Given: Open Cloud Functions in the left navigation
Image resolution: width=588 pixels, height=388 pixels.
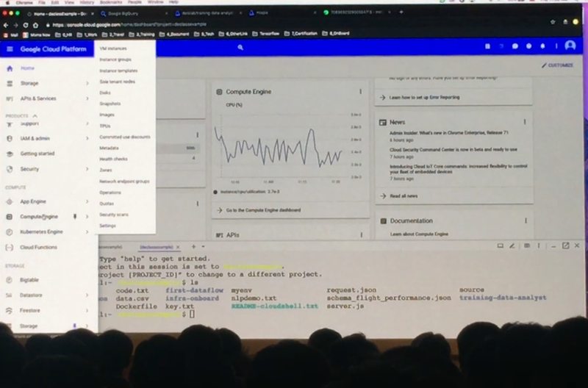Looking at the screenshot, I should [38, 247].
